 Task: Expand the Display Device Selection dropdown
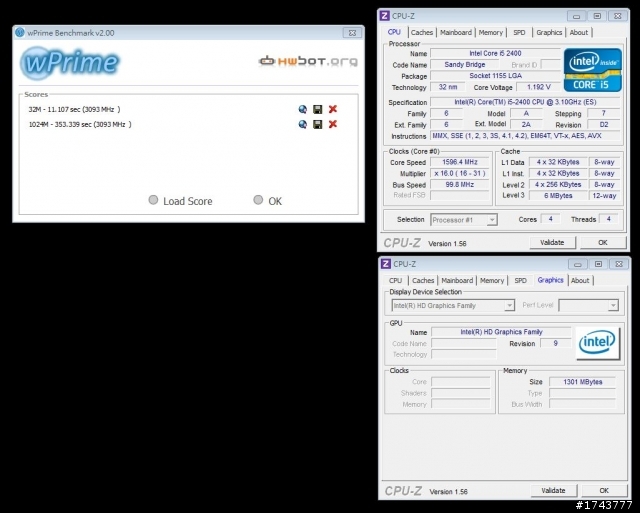453,305
